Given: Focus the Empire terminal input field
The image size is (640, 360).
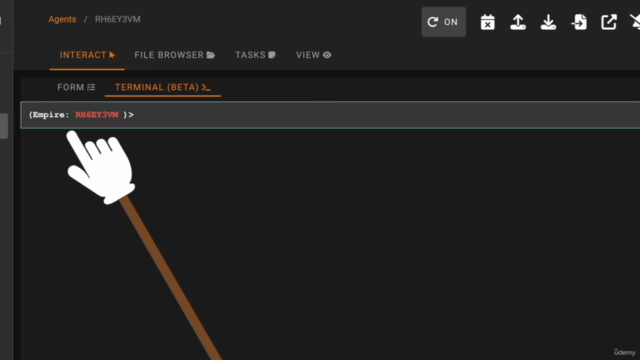Looking at the screenshot, I should 330,115.
